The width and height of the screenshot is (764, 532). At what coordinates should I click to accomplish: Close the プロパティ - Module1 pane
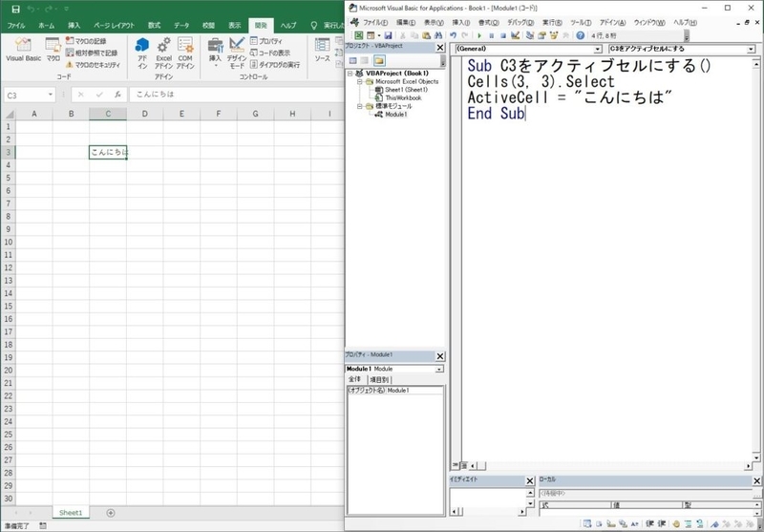[440, 356]
